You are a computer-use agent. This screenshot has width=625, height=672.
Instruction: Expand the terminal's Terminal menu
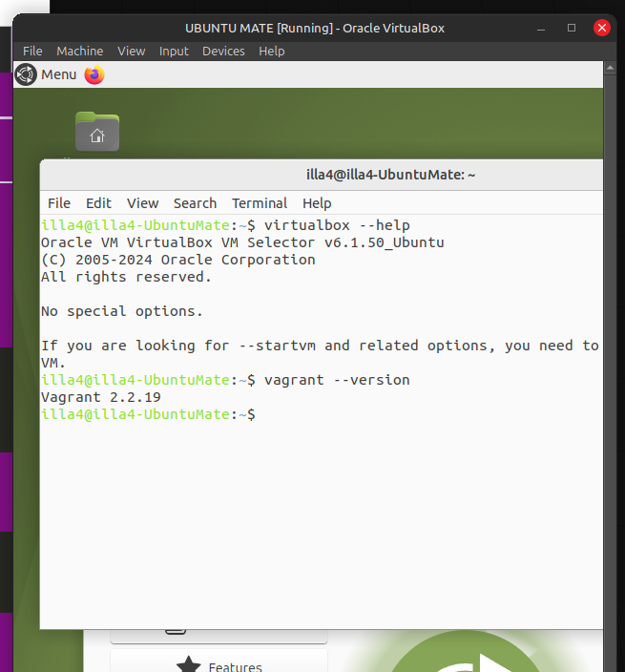259,203
